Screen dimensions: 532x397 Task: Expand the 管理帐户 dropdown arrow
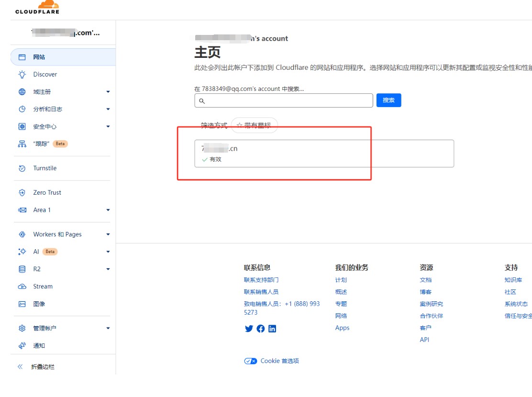click(108, 329)
